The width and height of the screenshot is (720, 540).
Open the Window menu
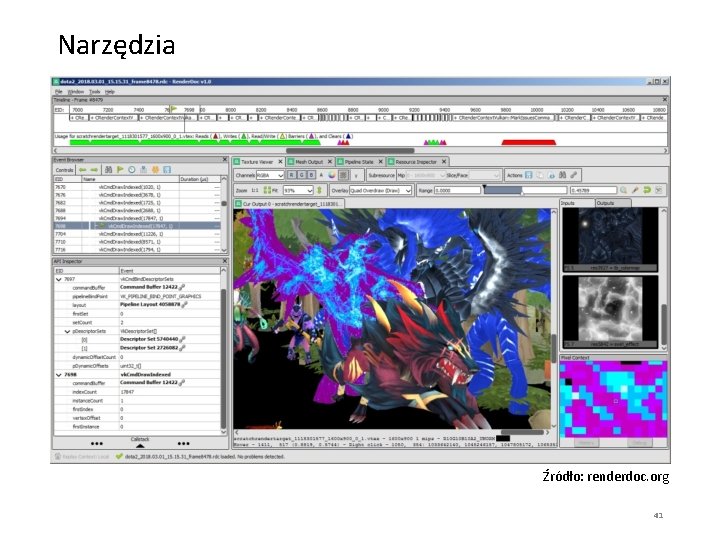[76, 92]
